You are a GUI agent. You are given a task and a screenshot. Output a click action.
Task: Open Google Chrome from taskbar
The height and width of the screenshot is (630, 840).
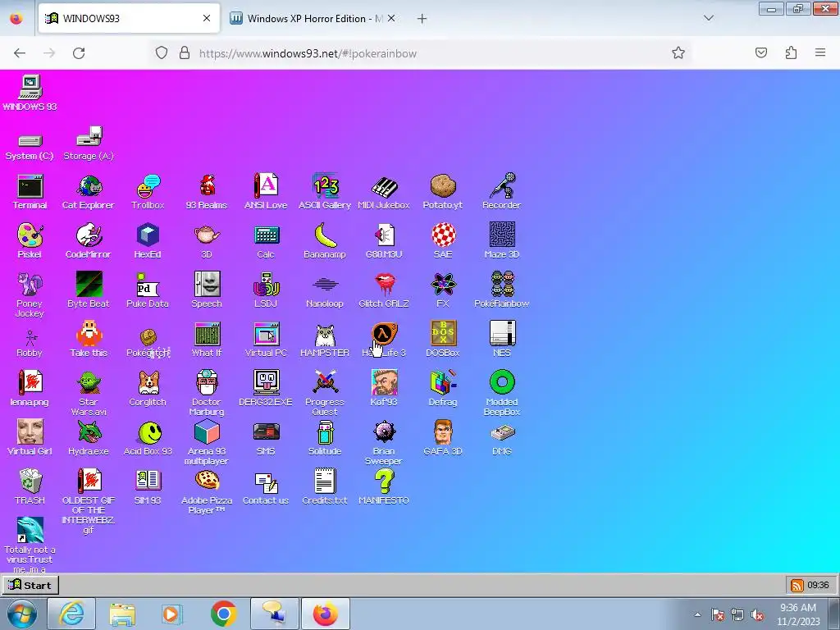224,614
